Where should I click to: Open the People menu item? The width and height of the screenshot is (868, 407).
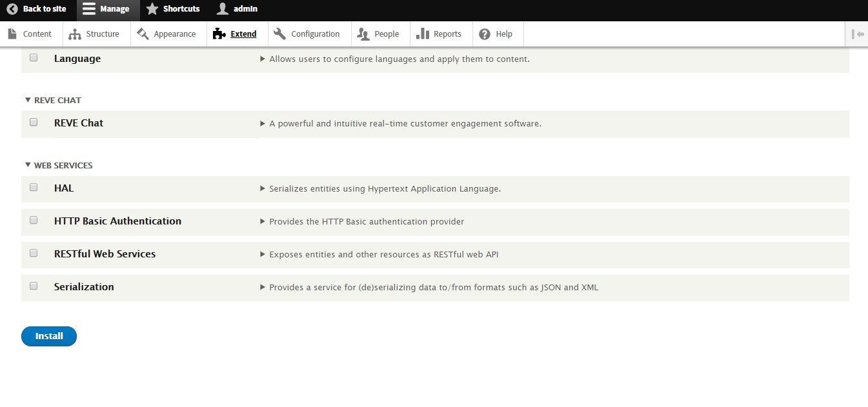(x=379, y=34)
